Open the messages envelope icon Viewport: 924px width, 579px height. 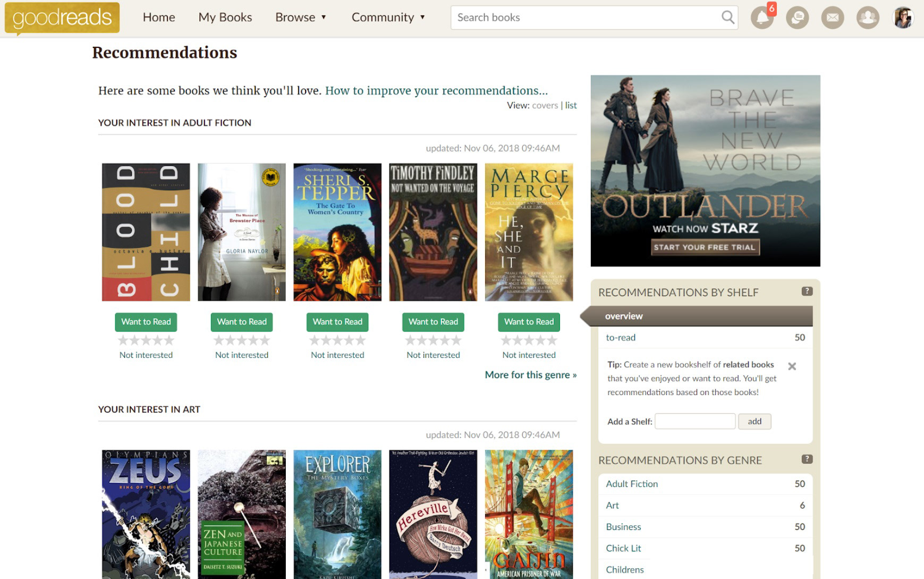coord(833,18)
